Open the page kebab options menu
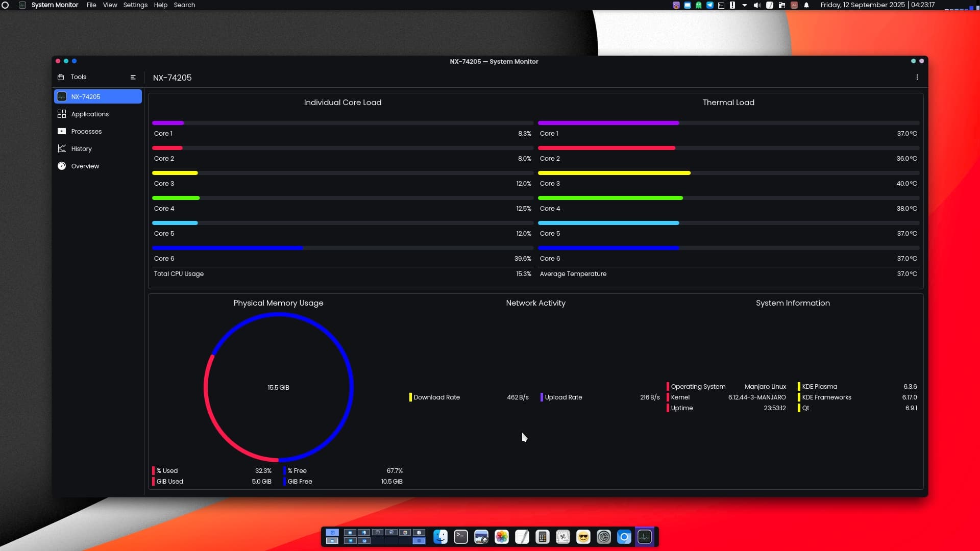Image resolution: width=980 pixels, height=551 pixels. point(917,77)
